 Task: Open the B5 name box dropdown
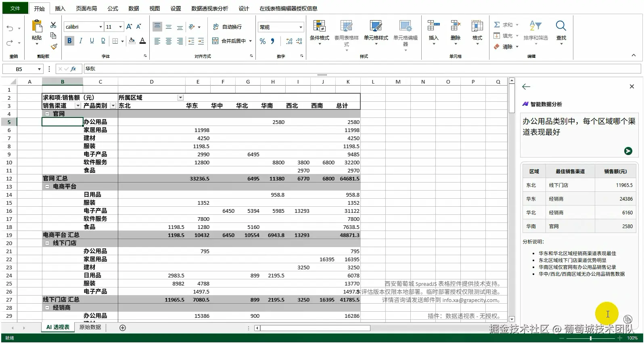39,69
